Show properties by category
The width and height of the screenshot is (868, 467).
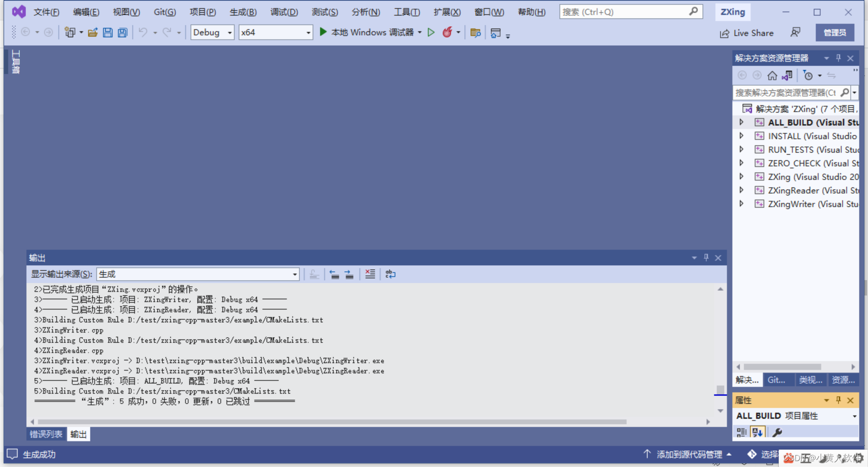741,432
